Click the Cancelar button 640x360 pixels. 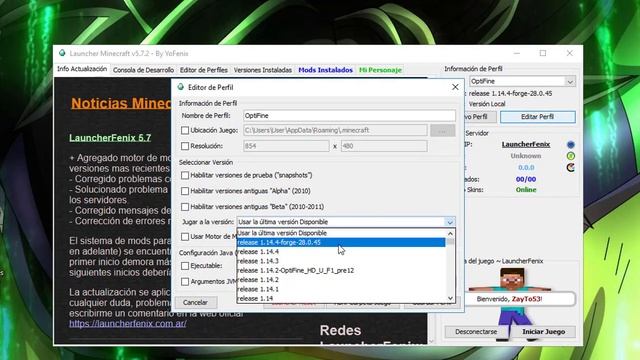[x=196, y=302]
